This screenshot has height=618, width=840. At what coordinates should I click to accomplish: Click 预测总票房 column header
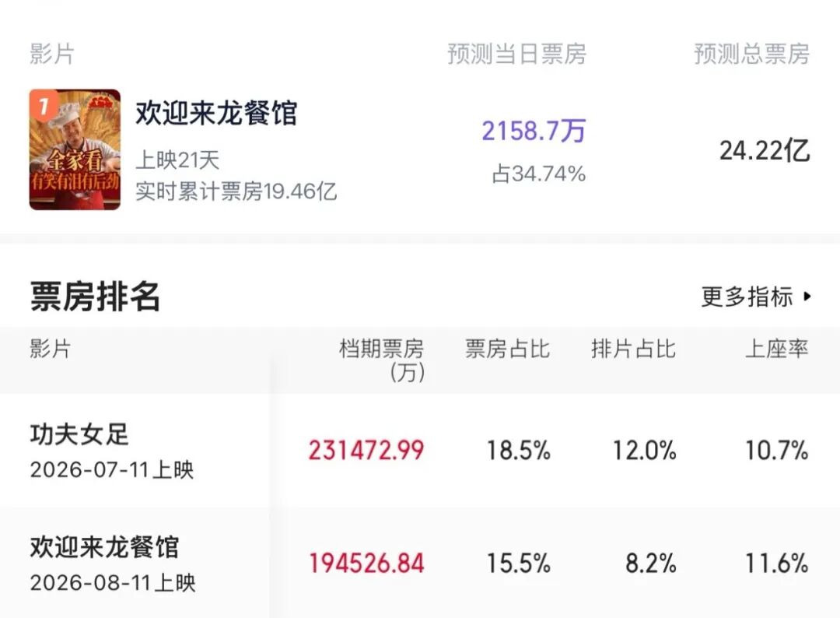point(751,54)
